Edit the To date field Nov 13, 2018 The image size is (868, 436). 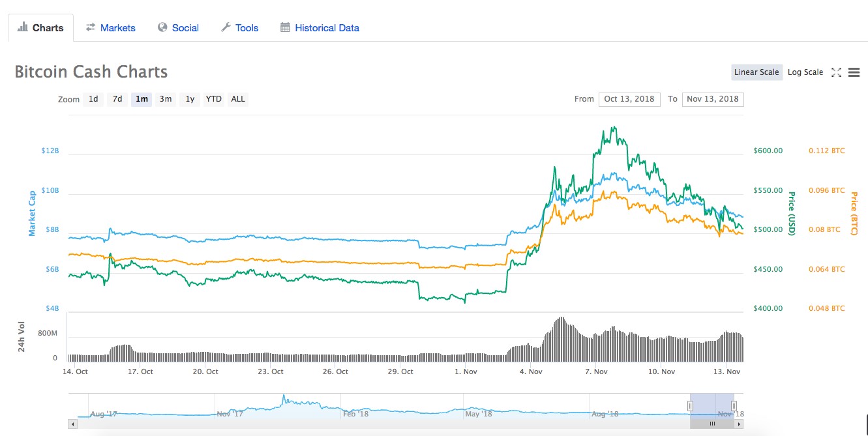pyautogui.click(x=713, y=99)
